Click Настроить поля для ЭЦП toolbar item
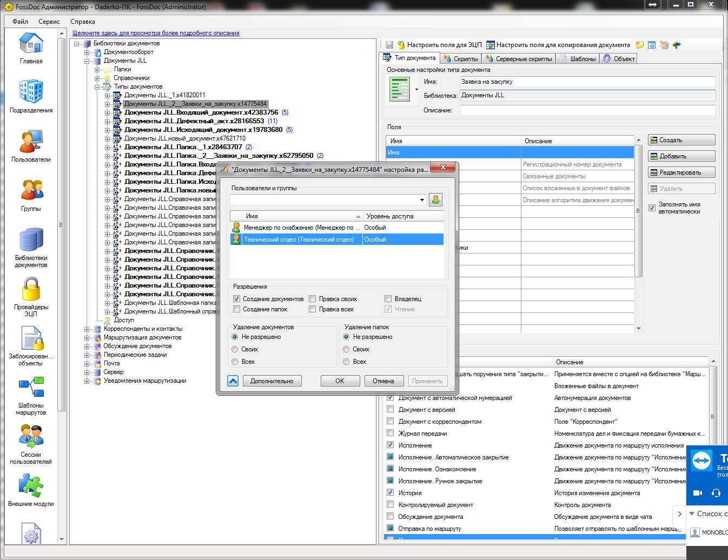 click(439, 45)
